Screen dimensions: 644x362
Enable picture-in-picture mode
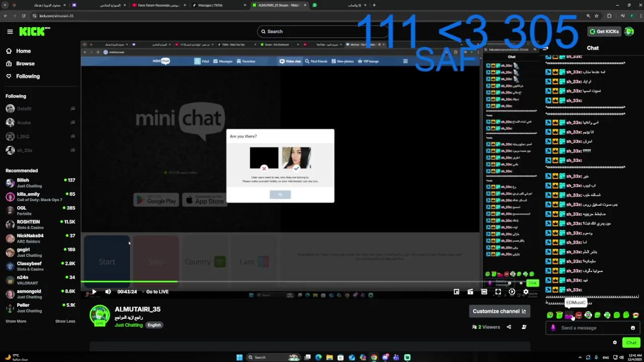(456, 292)
